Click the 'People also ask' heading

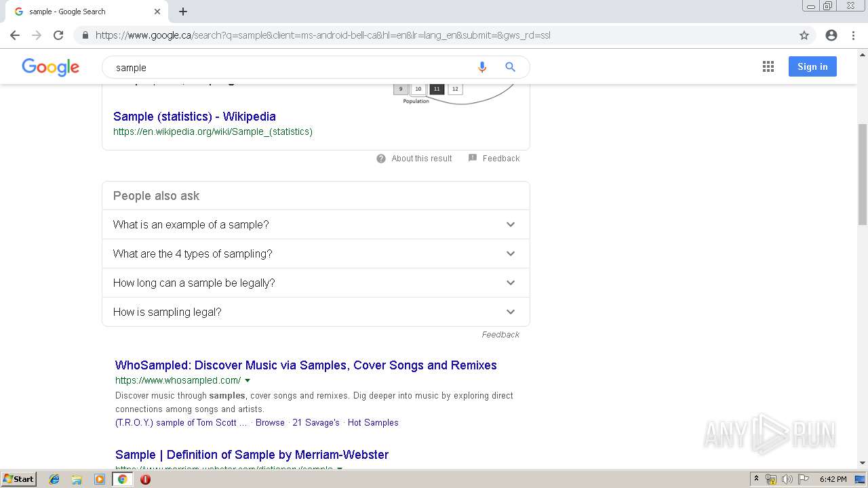tap(156, 196)
